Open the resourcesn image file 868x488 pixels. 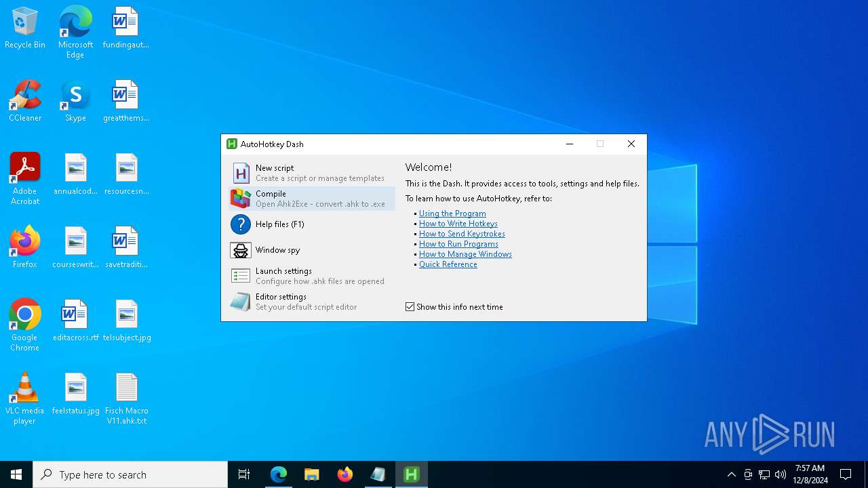point(127,167)
